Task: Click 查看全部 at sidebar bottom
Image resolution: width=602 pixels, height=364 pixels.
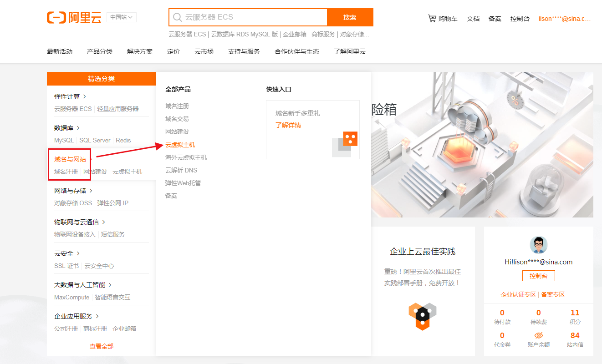Action: coord(101,346)
